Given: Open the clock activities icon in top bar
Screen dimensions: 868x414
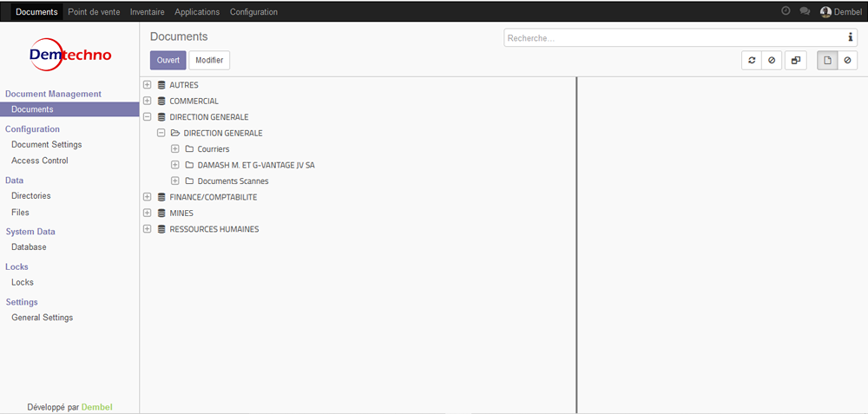Looking at the screenshot, I should [786, 11].
